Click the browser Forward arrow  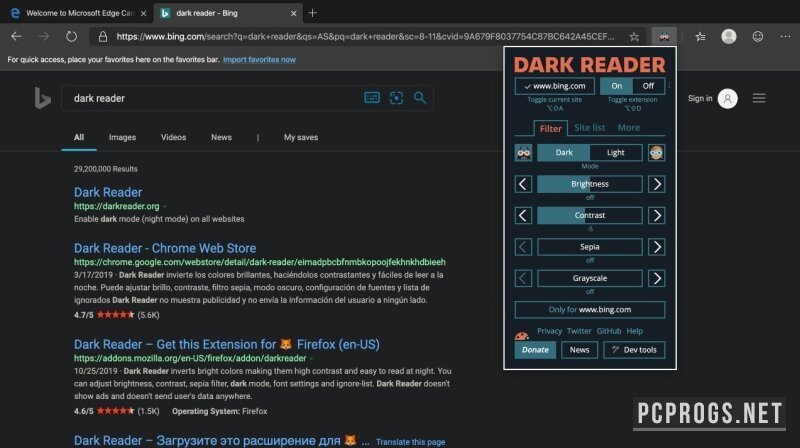click(x=44, y=36)
